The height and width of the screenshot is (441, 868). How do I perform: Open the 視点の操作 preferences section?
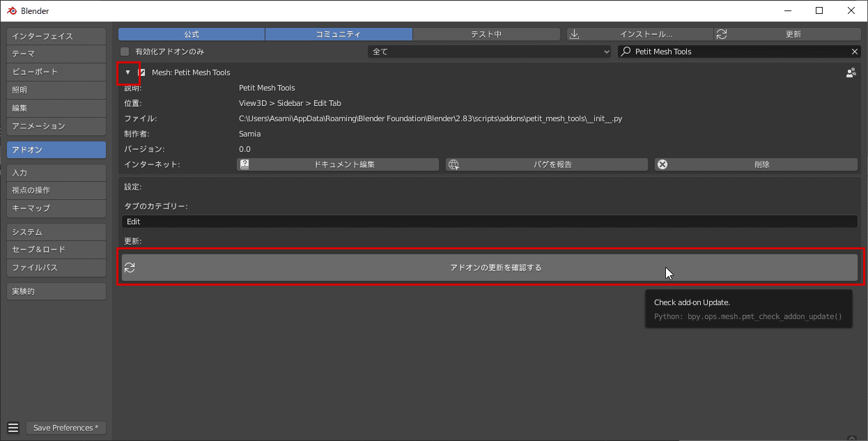(x=56, y=190)
